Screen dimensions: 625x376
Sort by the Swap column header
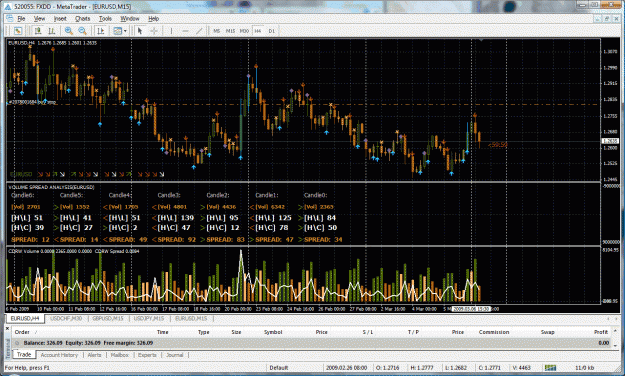[548, 332]
